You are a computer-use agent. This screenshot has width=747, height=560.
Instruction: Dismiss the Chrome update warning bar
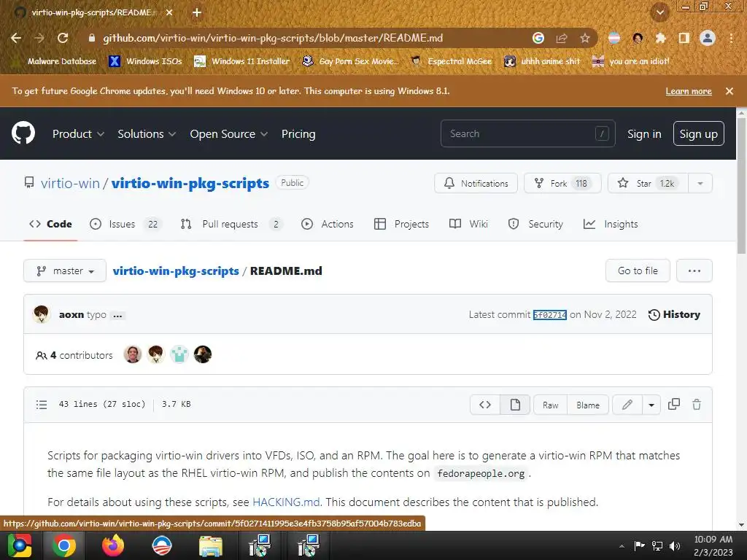tap(729, 91)
